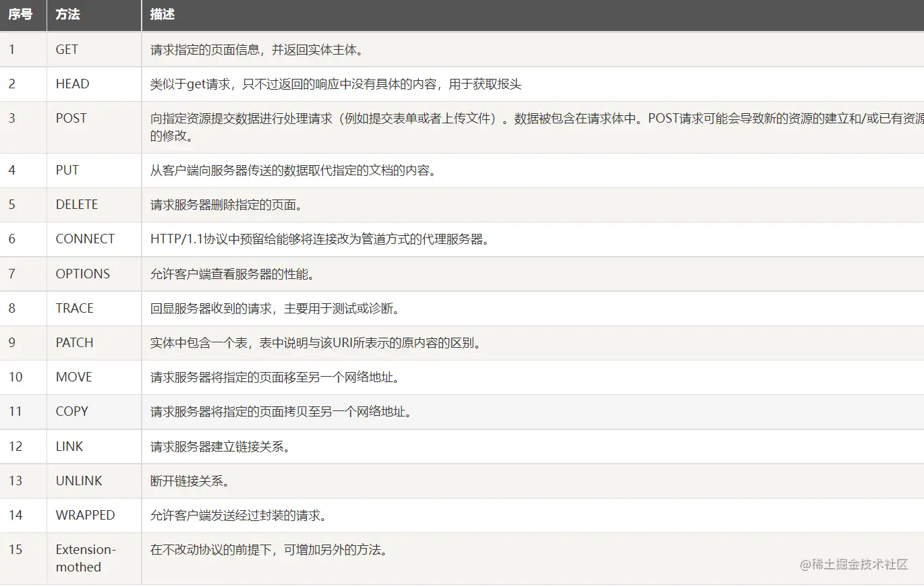
Task: Select the POST method cell
Action: [x=94, y=127]
